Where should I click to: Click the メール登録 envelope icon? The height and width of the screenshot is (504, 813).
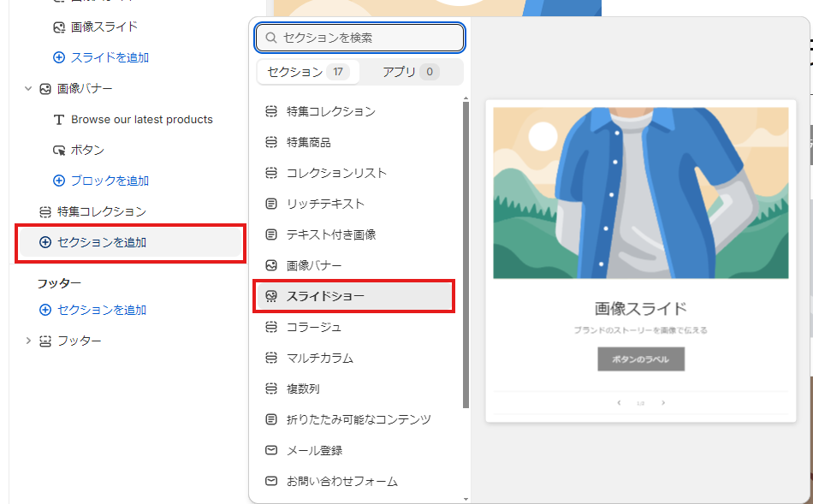click(x=270, y=450)
